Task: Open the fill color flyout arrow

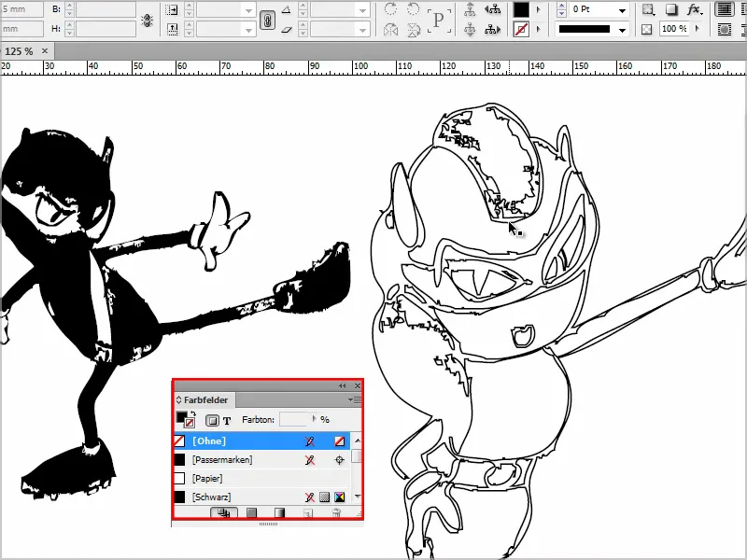Action: pyautogui.click(x=539, y=9)
